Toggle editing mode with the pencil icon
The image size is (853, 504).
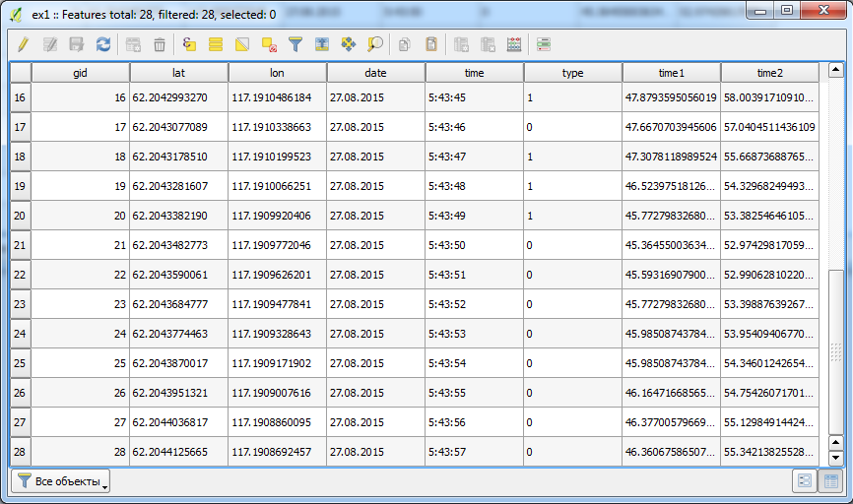(x=24, y=44)
